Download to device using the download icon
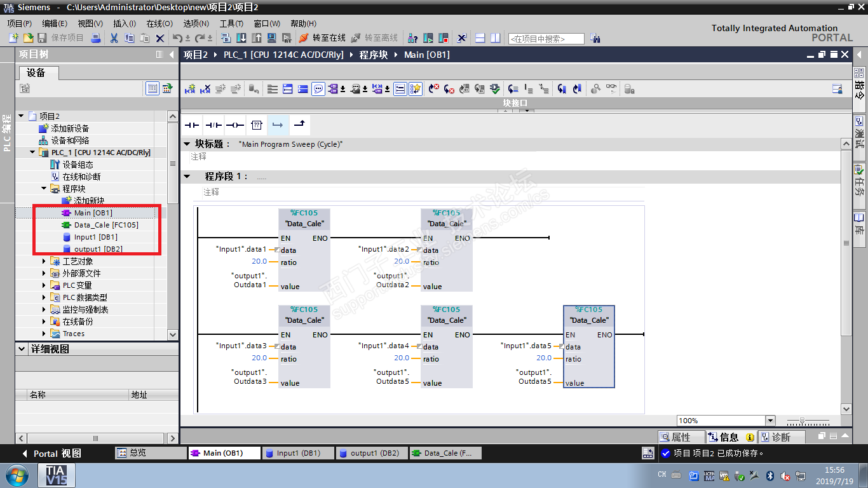This screenshot has width=868, height=488. coord(241,38)
